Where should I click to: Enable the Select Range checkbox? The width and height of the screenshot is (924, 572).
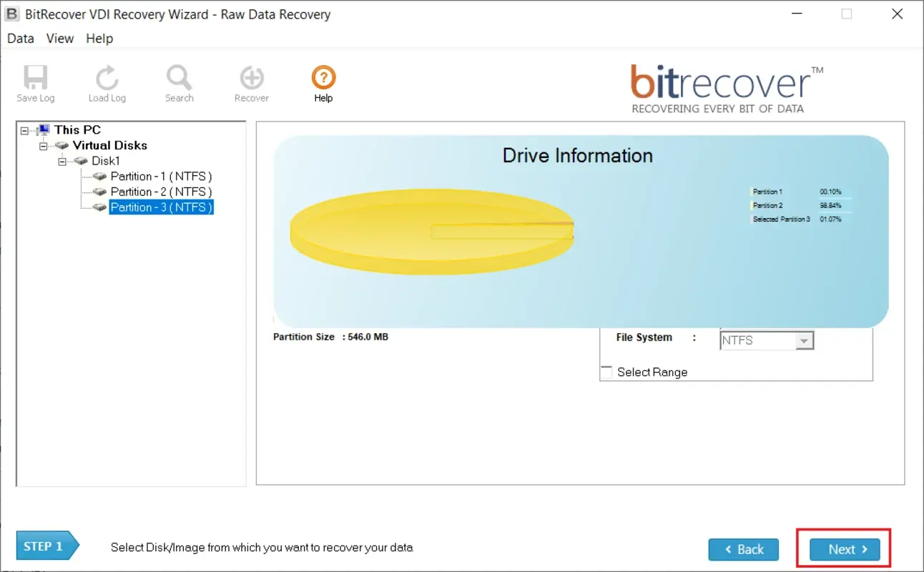[606, 372]
